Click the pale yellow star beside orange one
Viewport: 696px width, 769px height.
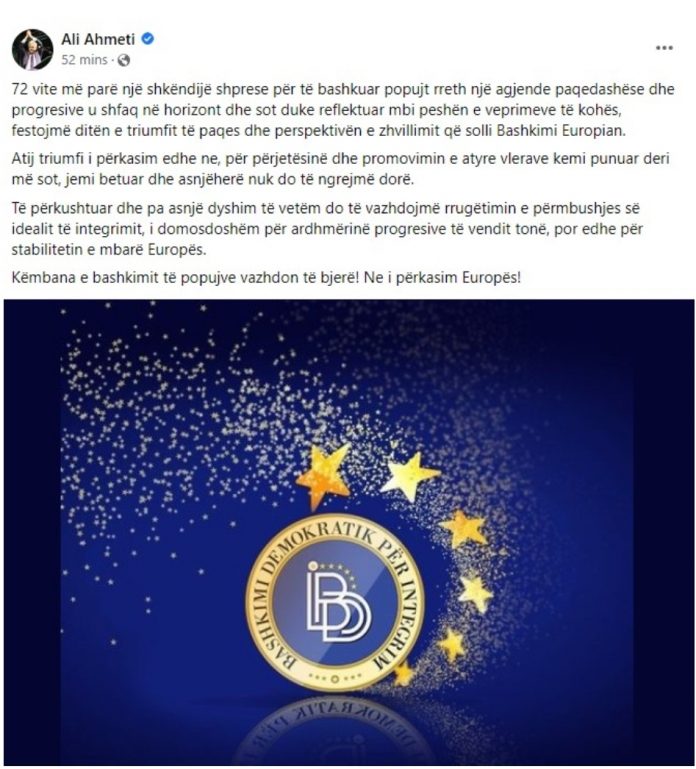point(410,476)
